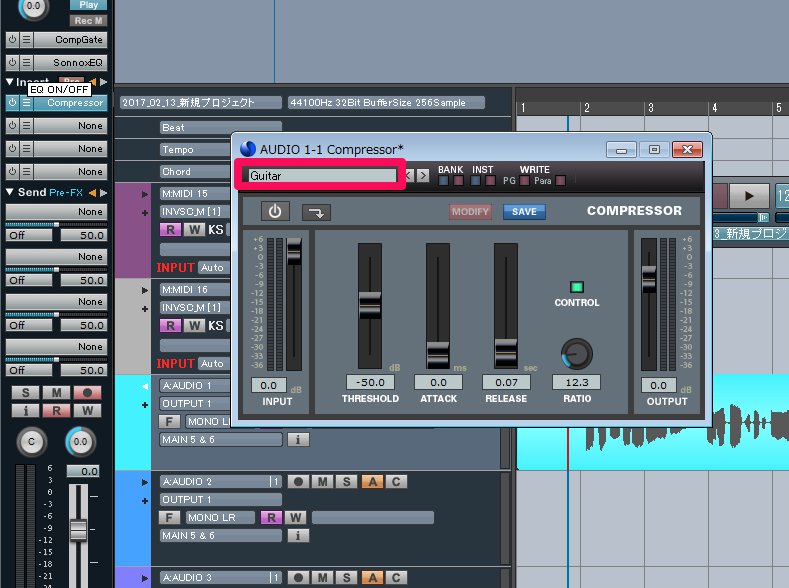The width and height of the screenshot is (789, 588).
Task: Select the Tempo track row
Action: coord(195,149)
